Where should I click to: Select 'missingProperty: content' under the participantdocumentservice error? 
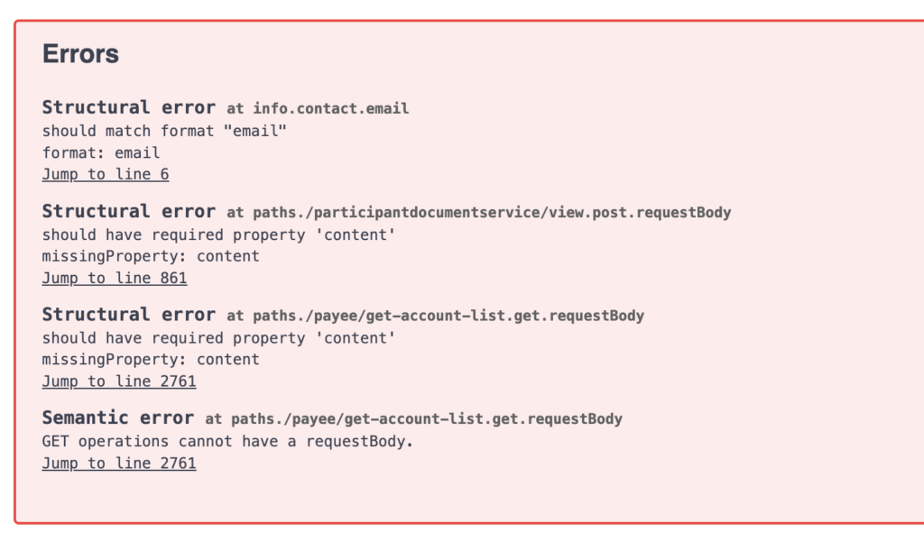tap(151, 256)
